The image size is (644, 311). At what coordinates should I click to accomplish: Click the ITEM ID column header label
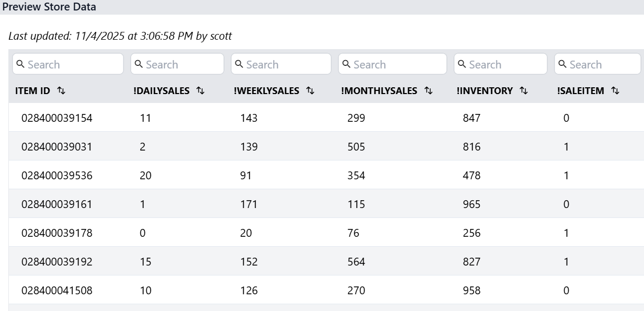tap(32, 91)
